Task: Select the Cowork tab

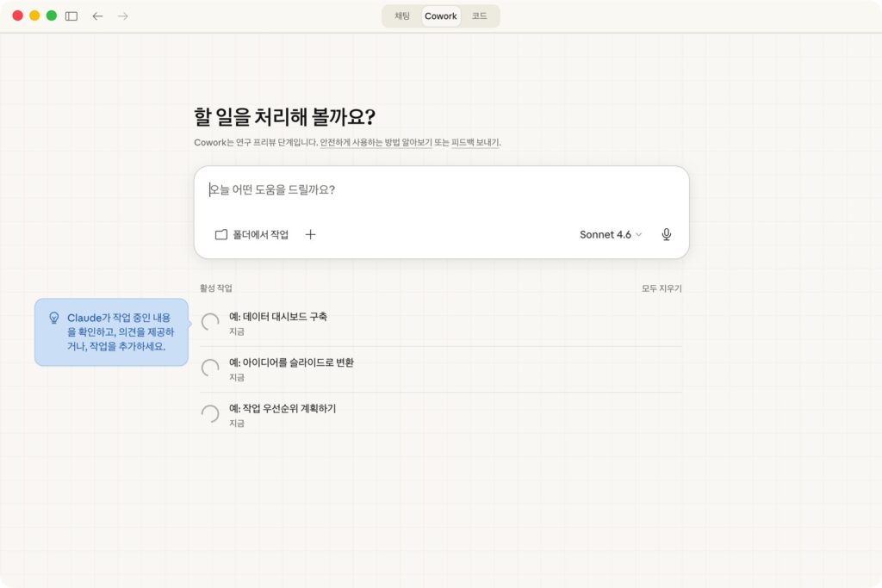Action: [x=441, y=16]
